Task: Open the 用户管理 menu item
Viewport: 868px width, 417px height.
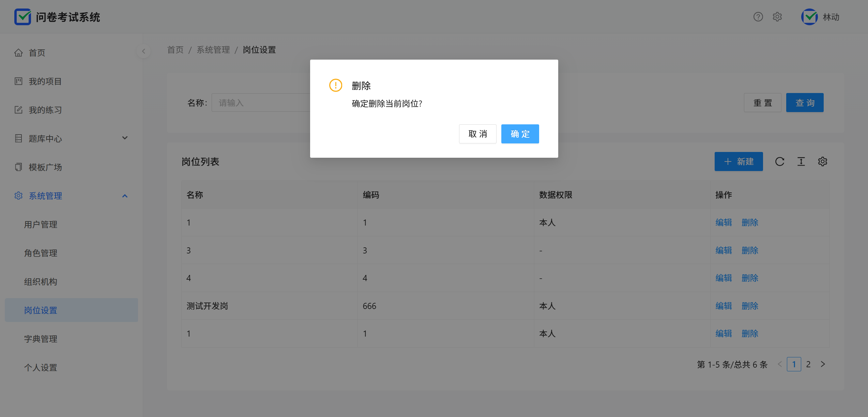Action: (x=41, y=225)
